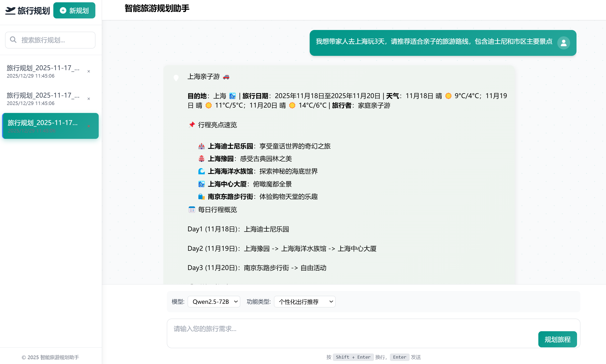Click the user avatar icon in the chat bubble
This screenshot has height=364, width=606.
pos(564,43)
